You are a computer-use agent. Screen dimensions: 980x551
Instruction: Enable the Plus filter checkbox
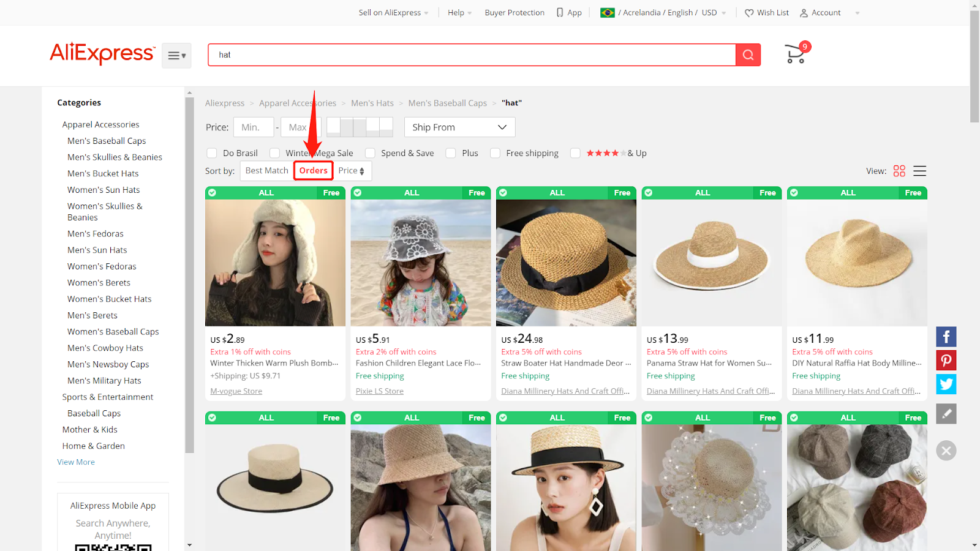[451, 153]
